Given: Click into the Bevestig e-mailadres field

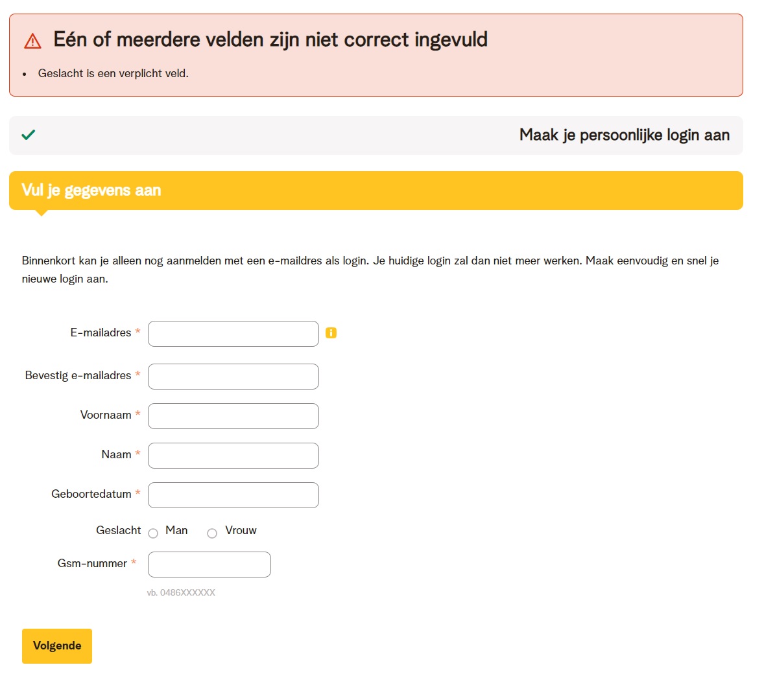Looking at the screenshot, I should coord(233,377).
